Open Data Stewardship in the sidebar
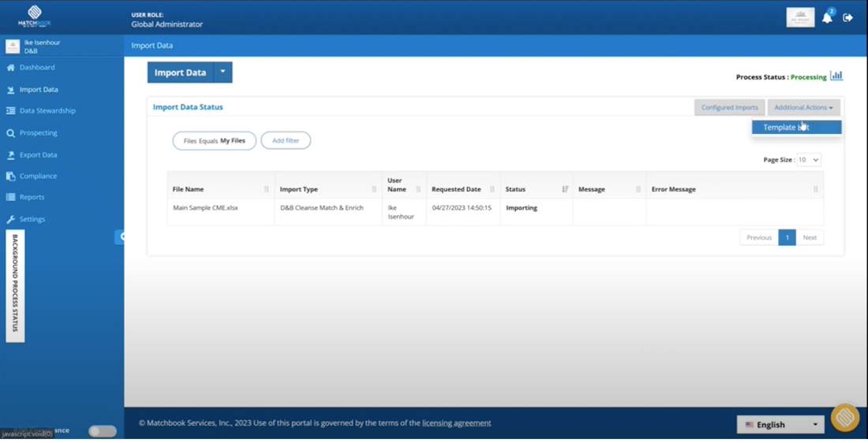This screenshot has width=868, height=443. pyautogui.click(x=47, y=110)
